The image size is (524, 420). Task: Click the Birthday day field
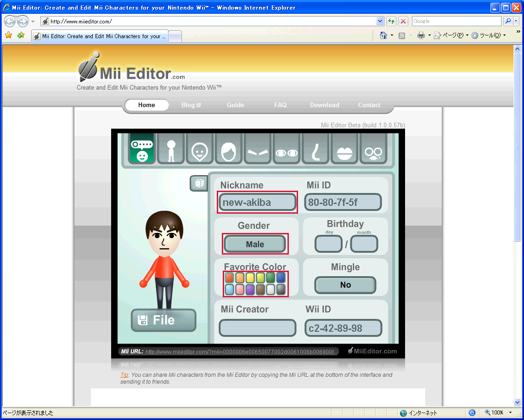[328, 244]
